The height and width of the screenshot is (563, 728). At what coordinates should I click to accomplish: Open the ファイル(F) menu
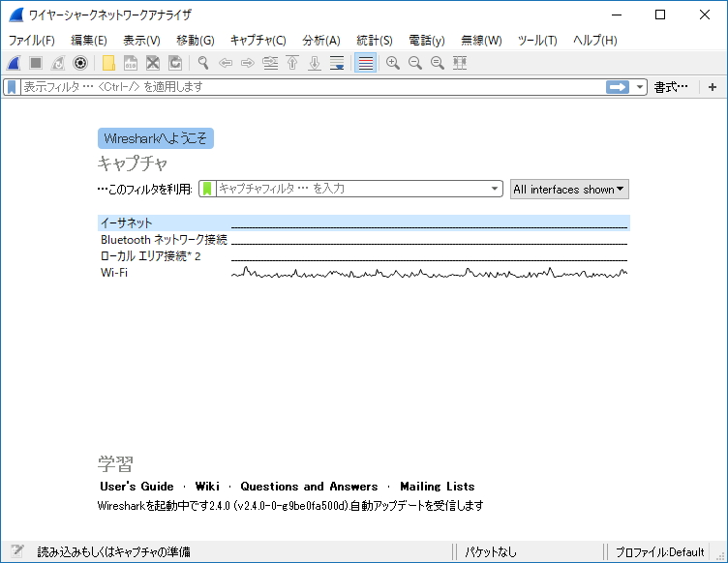tap(32, 41)
